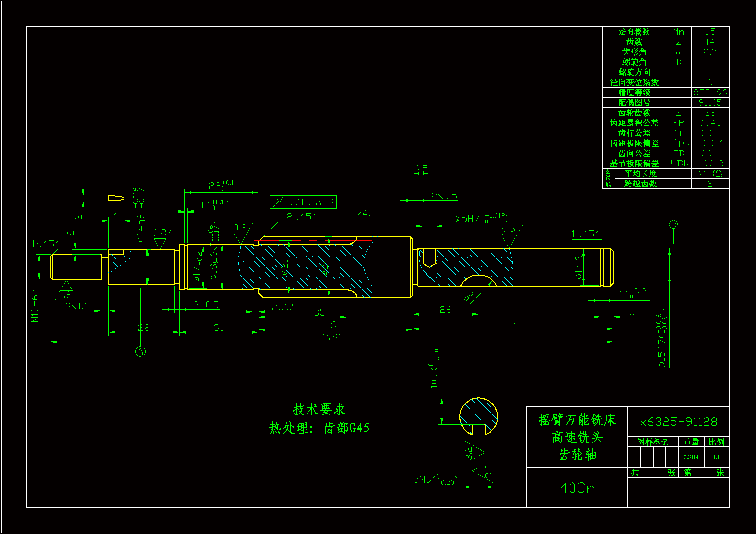Click the 0.384 weight value cell

point(691,457)
